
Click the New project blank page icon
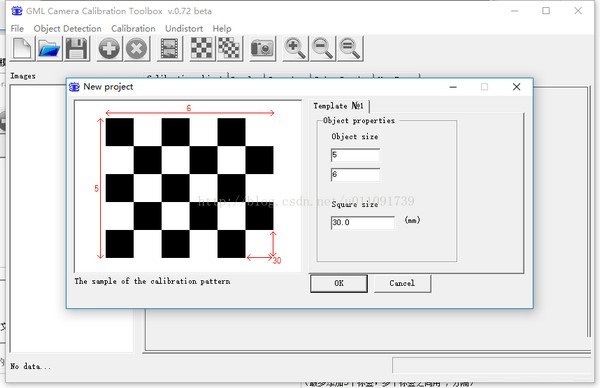(x=22, y=49)
